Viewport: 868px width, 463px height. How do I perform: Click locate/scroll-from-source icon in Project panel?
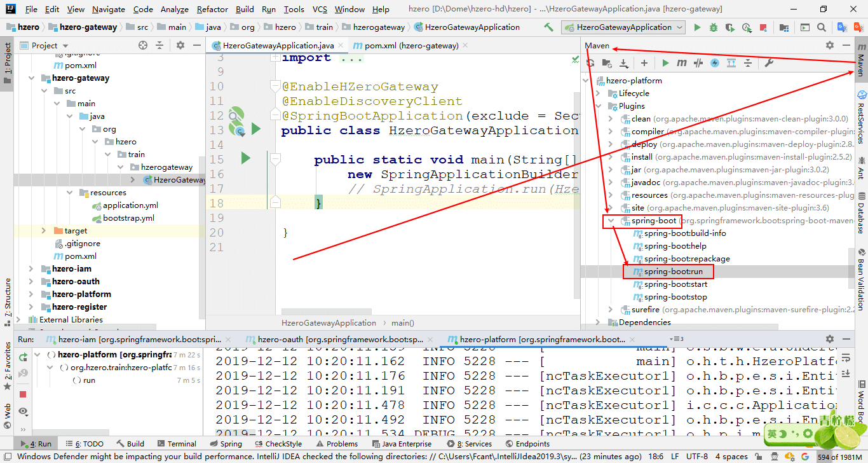pos(143,45)
